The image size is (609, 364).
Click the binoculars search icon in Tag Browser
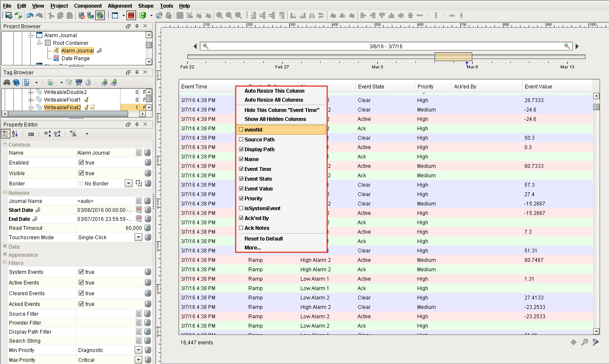(7, 82)
